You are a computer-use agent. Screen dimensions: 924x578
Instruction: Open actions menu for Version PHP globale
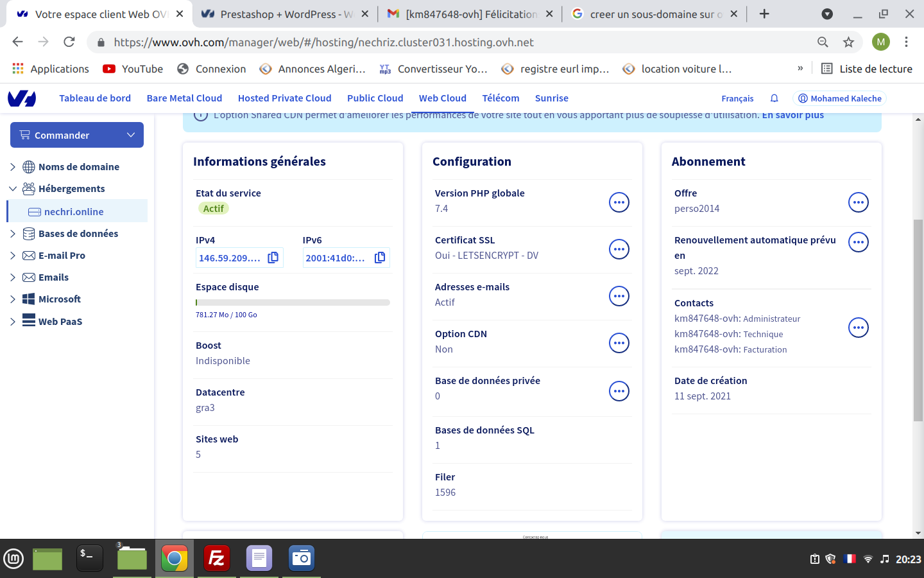pyautogui.click(x=619, y=202)
